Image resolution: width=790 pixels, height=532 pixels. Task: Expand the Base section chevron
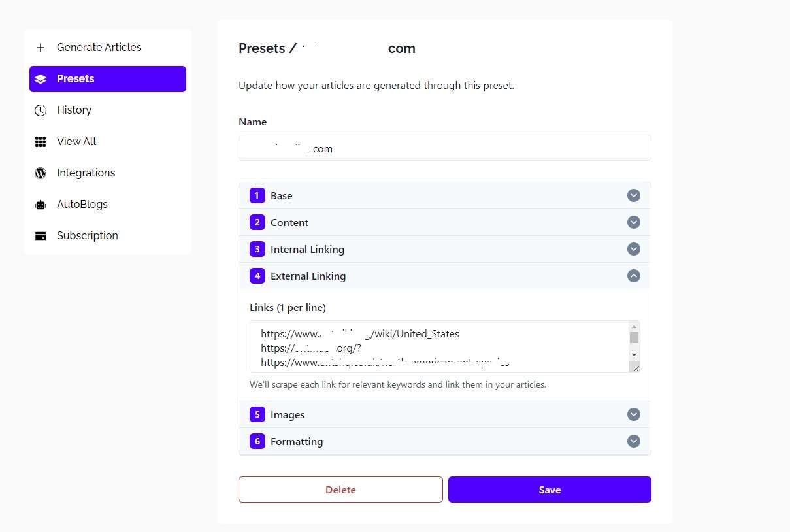click(634, 195)
